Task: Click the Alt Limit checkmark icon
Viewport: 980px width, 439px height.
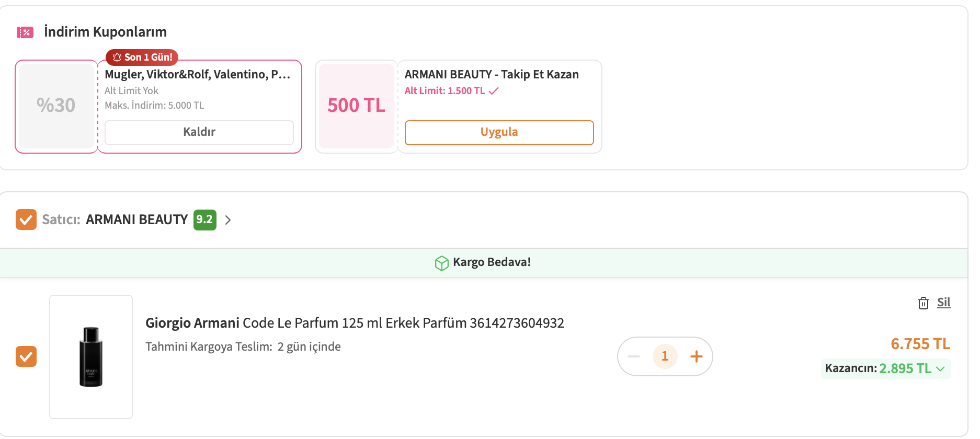Action: point(494,91)
